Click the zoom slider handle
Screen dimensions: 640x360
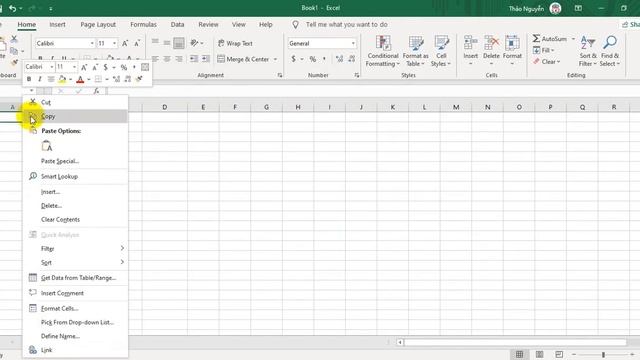(603, 354)
